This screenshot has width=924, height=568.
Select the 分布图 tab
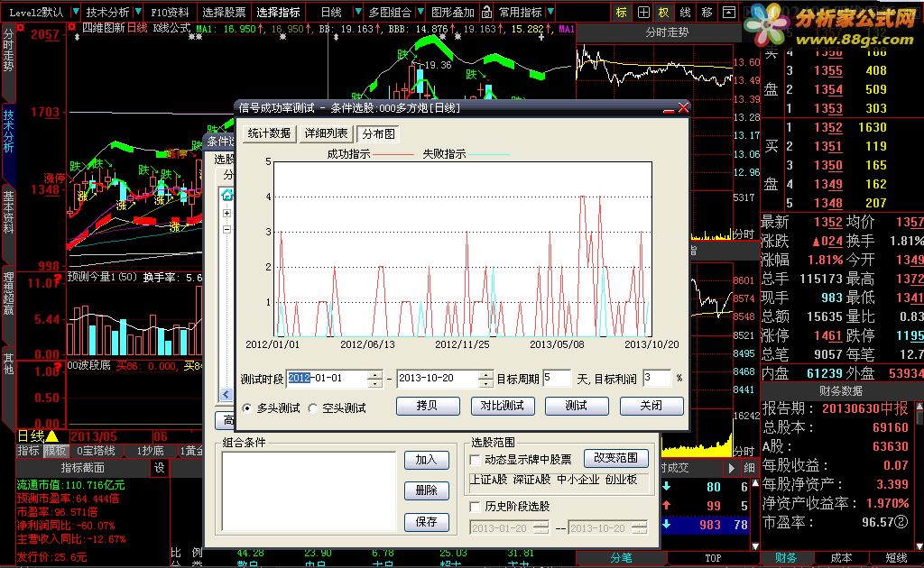coord(378,134)
